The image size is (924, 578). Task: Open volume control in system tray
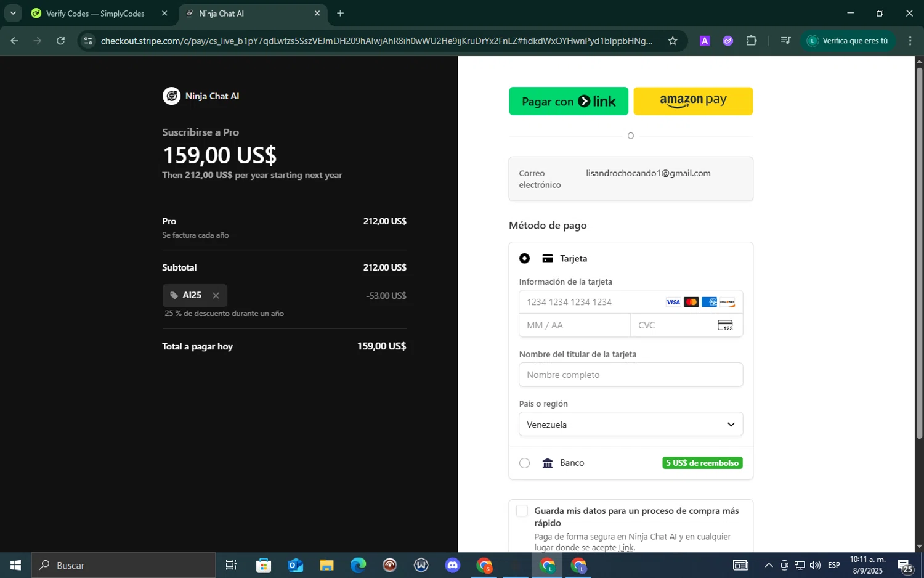coord(815,565)
